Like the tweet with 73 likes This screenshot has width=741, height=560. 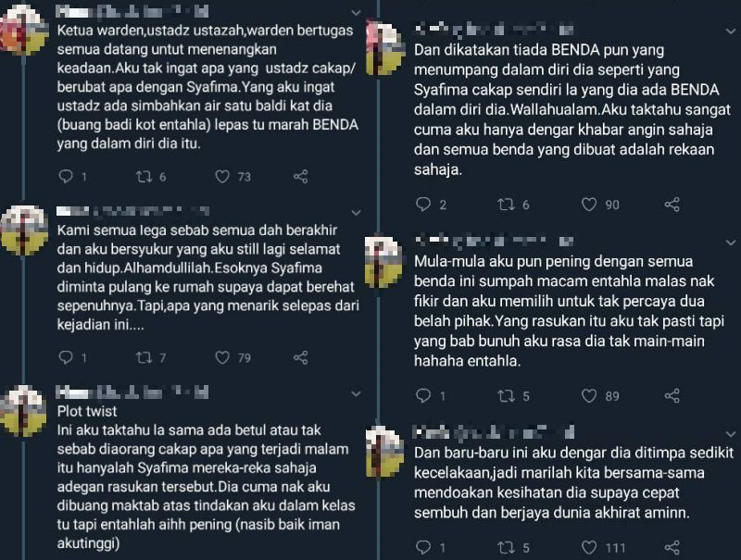point(222,176)
